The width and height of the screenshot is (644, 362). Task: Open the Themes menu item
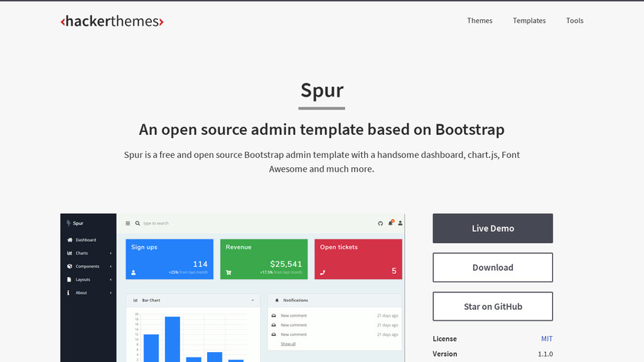[479, 21]
